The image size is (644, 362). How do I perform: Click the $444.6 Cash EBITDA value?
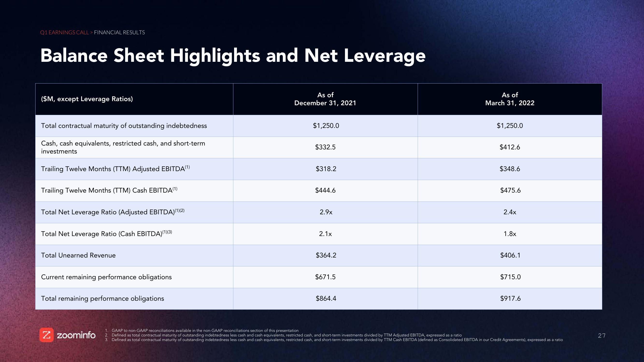[325, 190]
